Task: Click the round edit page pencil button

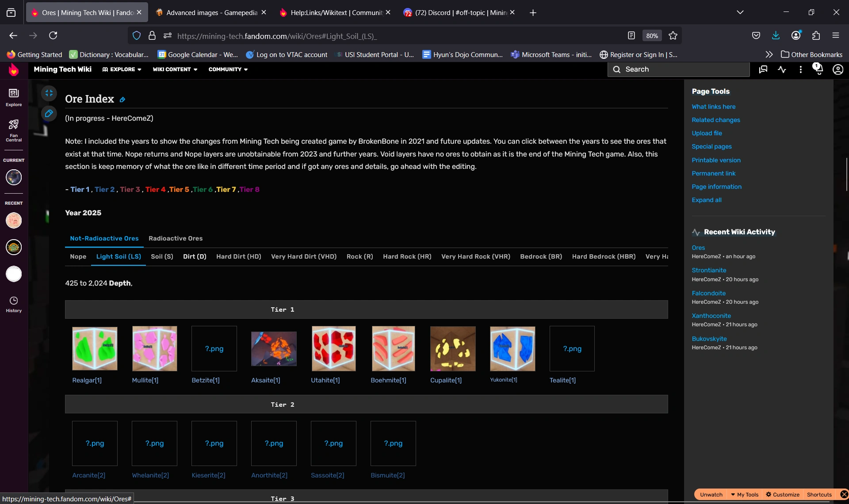Action: pyautogui.click(x=49, y=114)
